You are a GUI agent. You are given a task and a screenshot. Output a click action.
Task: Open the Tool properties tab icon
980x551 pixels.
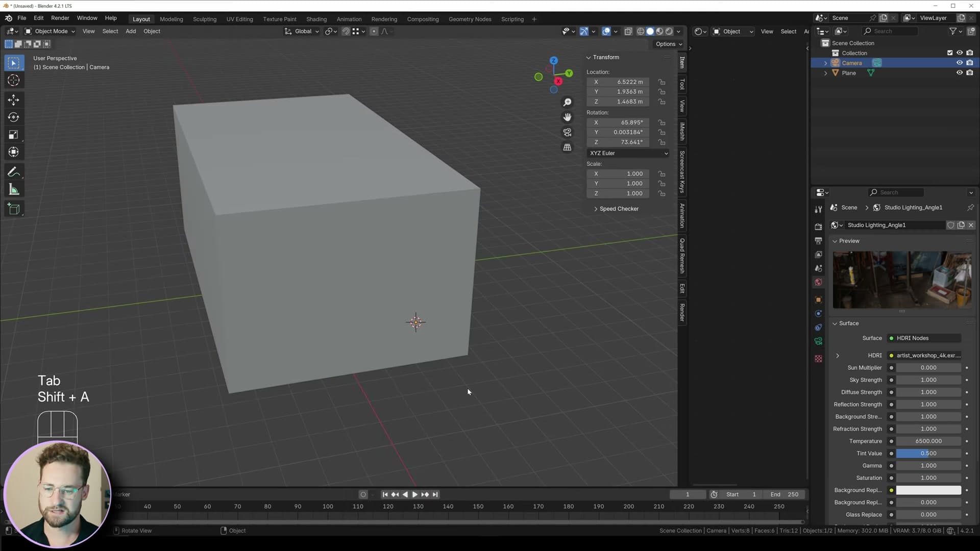(818, 209)
